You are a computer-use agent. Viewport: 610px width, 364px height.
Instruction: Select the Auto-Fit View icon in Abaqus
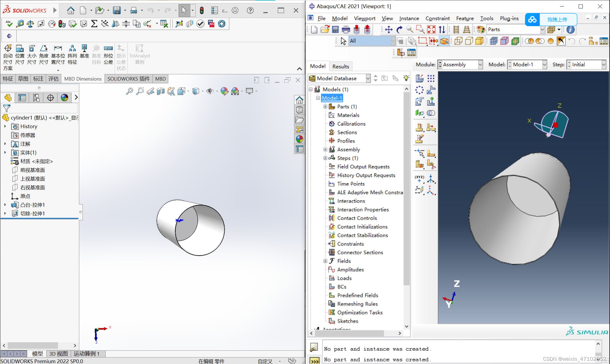point(431,29)
